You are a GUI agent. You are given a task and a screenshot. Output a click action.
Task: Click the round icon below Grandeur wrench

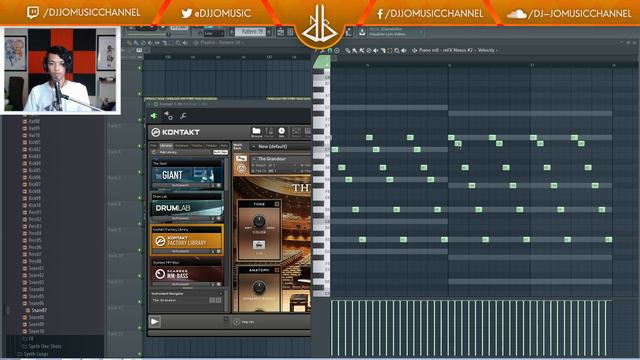pos(241,168)
